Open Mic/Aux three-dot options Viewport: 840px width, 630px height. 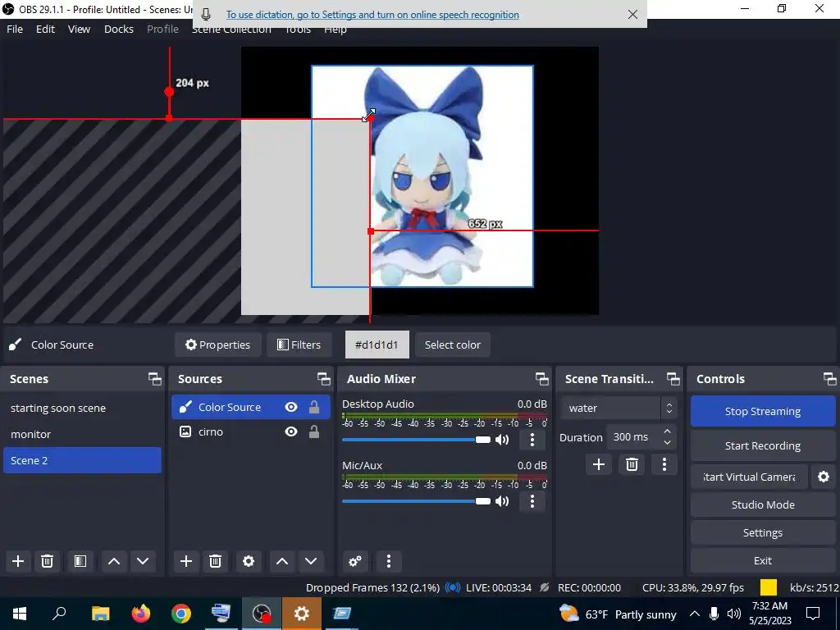point(532,501)
